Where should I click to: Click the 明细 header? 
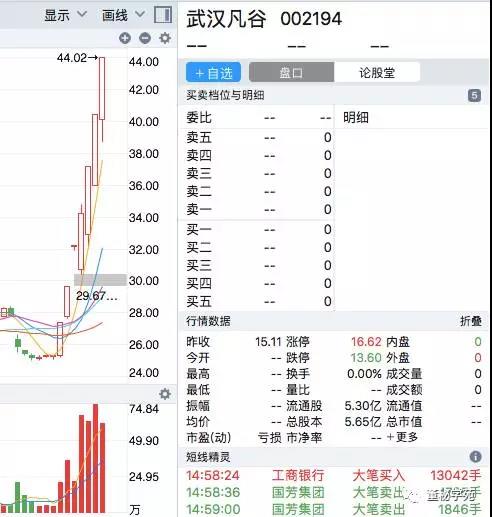[x=356, y=117]
